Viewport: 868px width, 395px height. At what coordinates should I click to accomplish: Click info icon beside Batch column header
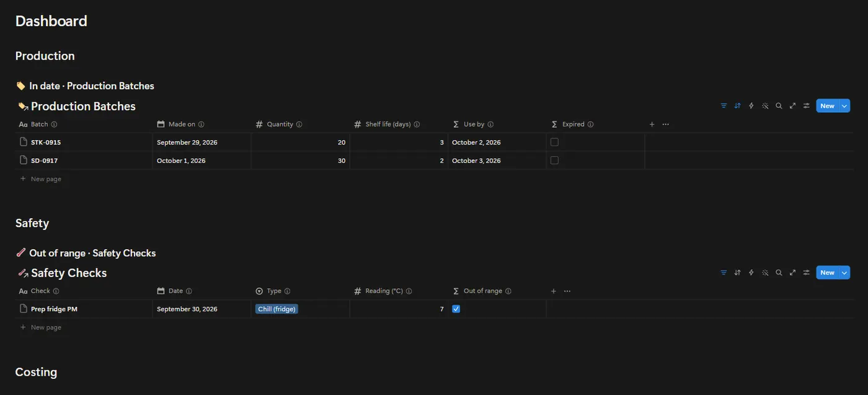(54, 124)
